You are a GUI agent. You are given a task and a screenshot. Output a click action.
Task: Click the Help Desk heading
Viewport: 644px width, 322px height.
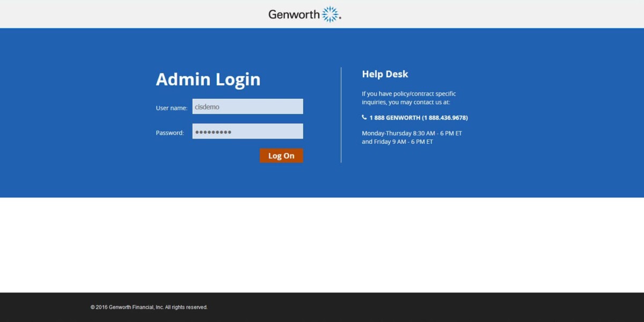tap(385, 74)
